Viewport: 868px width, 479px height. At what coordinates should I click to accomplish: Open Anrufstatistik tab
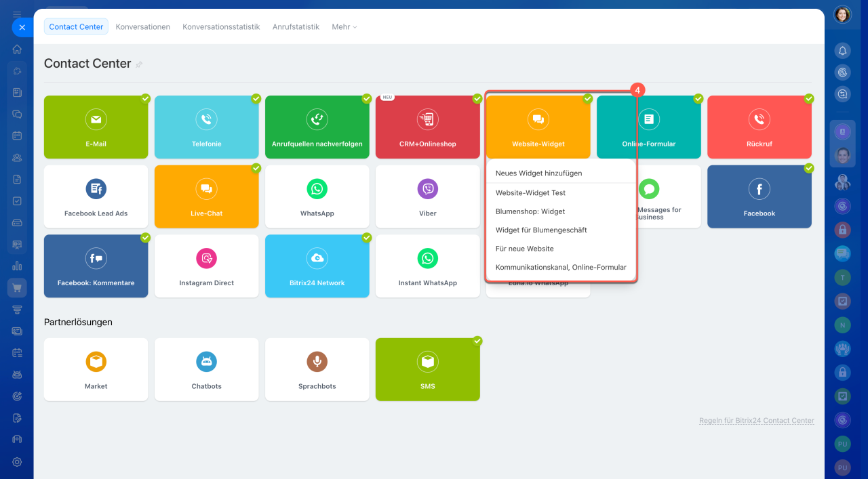[x=296, y=27]
